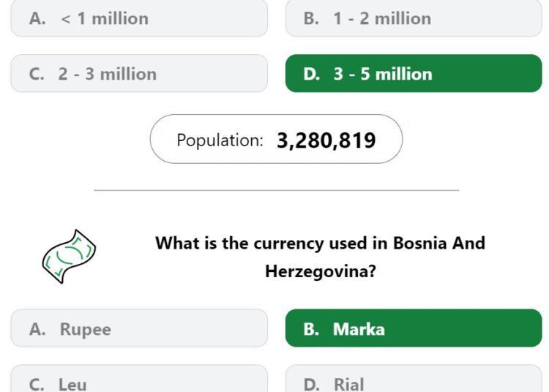Select currency answer A. Rupee
549x392 pixels.
coord(139,328)
